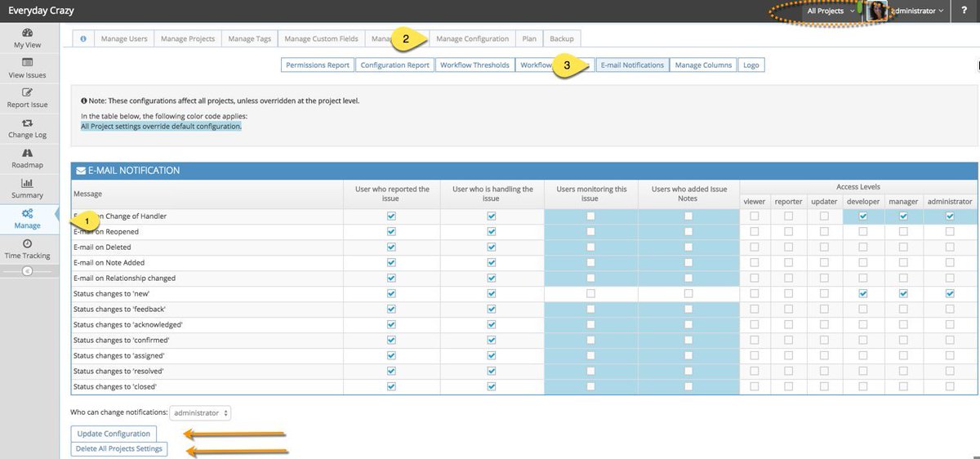Switch to the Manage Users tab
Image resolution: width=980 pixels, height=459 pixels.
(124, 38)
